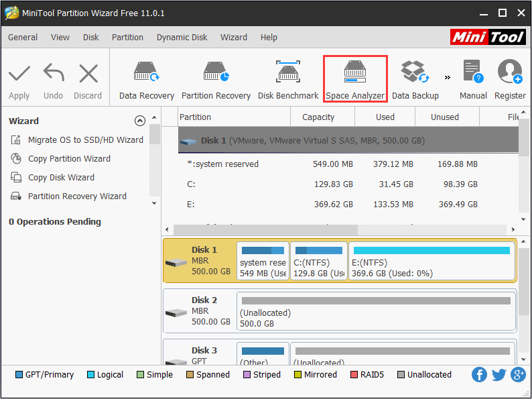Open the Partition menu
Viewport: 532px width, 399px height.
127,38
